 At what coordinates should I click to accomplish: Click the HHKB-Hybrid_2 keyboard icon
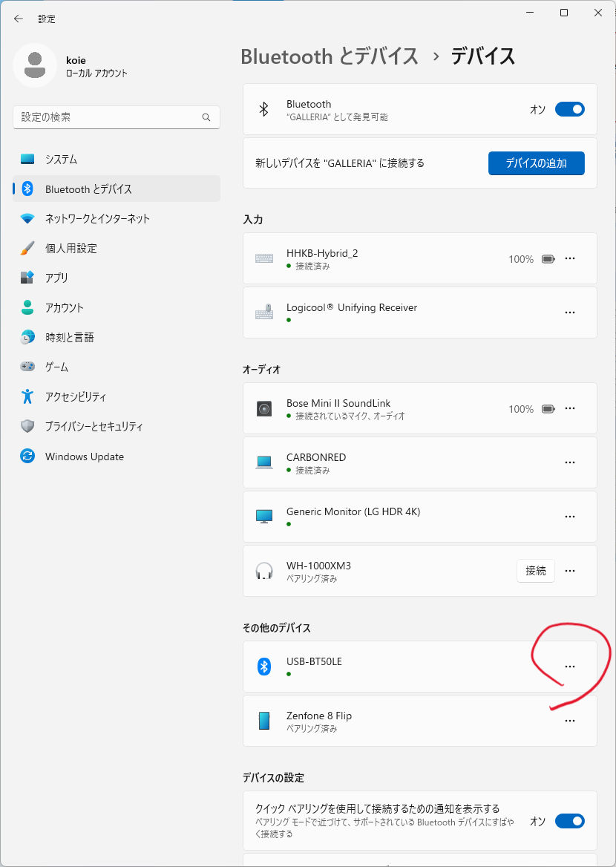click(x=264, y=258)
